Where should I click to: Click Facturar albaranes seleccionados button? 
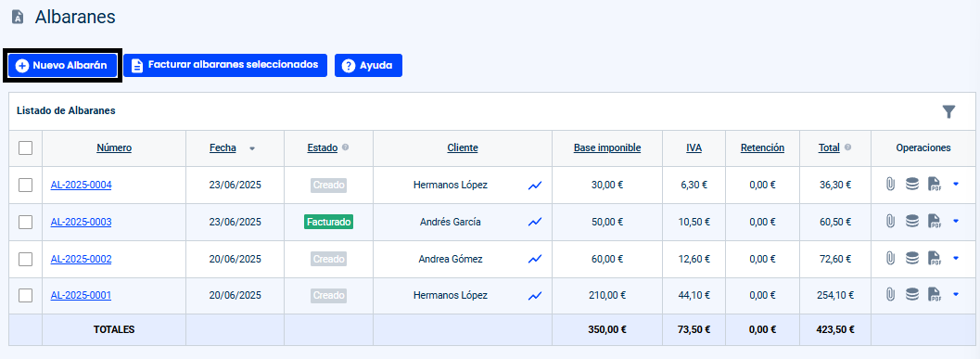tap(225, 65)
